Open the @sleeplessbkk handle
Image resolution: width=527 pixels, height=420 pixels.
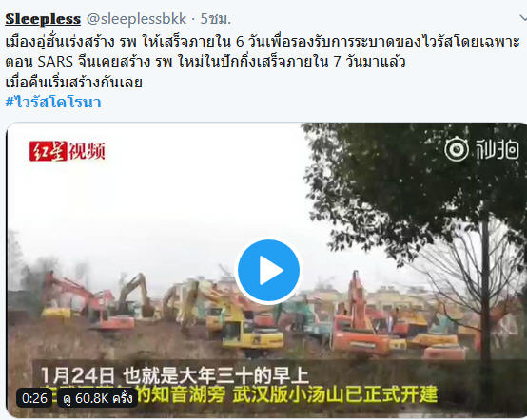[x=136, y=19]
